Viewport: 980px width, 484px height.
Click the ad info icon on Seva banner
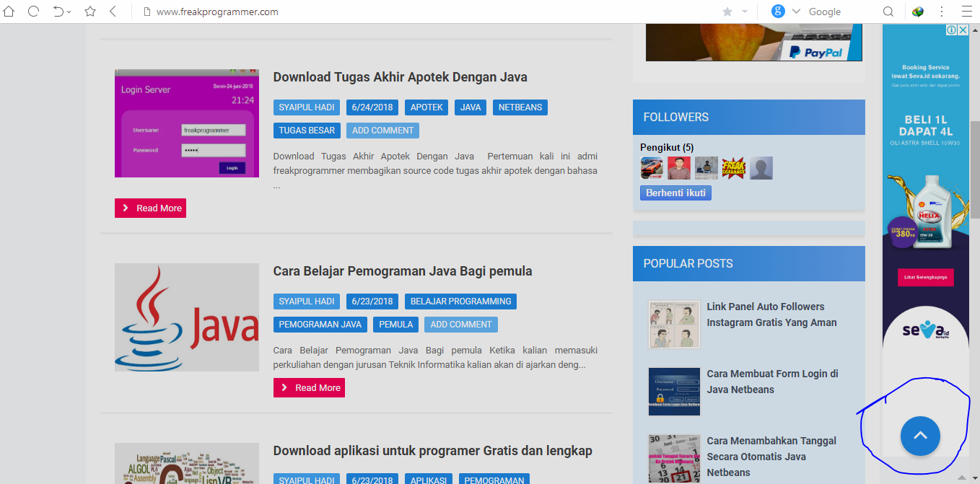pyautogui.click(x=952, y=30)
